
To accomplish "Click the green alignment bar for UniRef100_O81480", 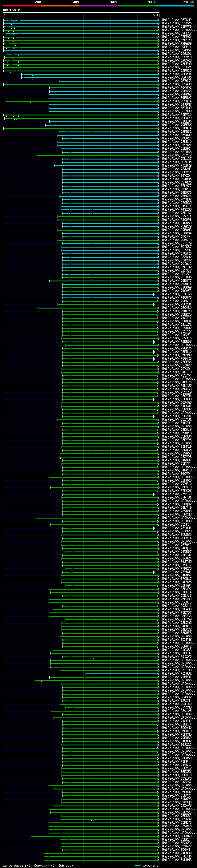I will point(81,84).
